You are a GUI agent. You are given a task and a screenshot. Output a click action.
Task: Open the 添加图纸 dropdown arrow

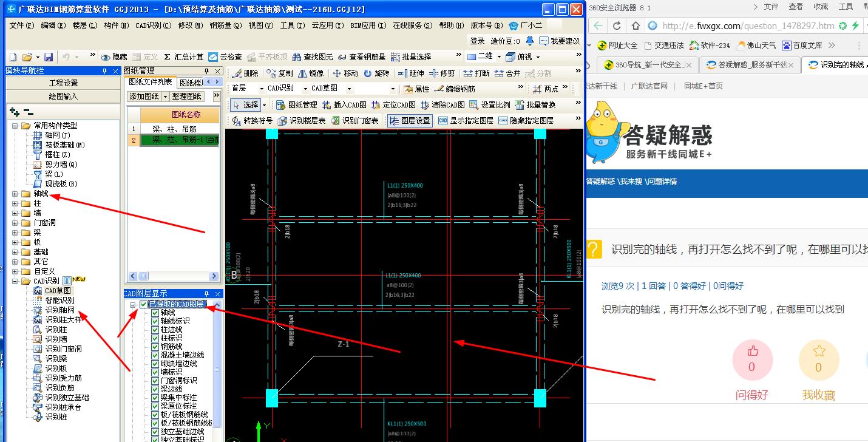coord(165,97)
